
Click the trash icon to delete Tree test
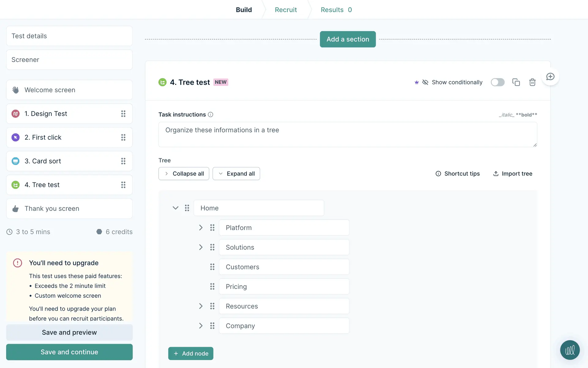point(532,82)
